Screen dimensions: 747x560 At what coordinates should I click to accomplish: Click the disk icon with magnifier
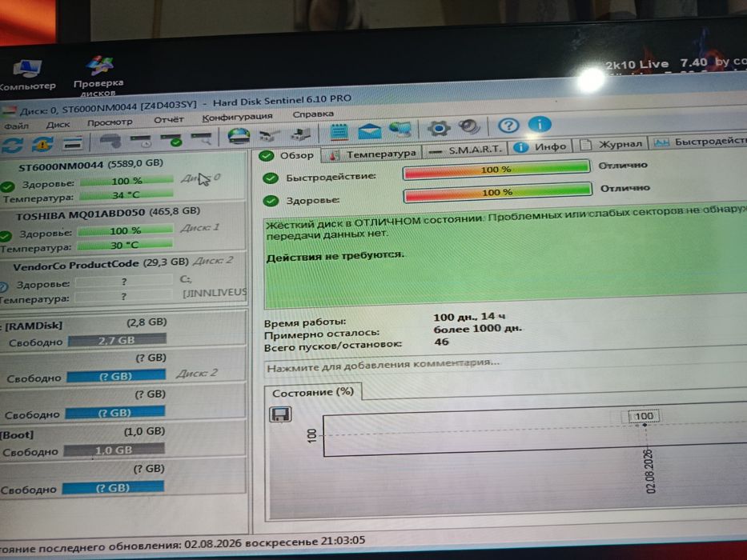pos(202,138)
